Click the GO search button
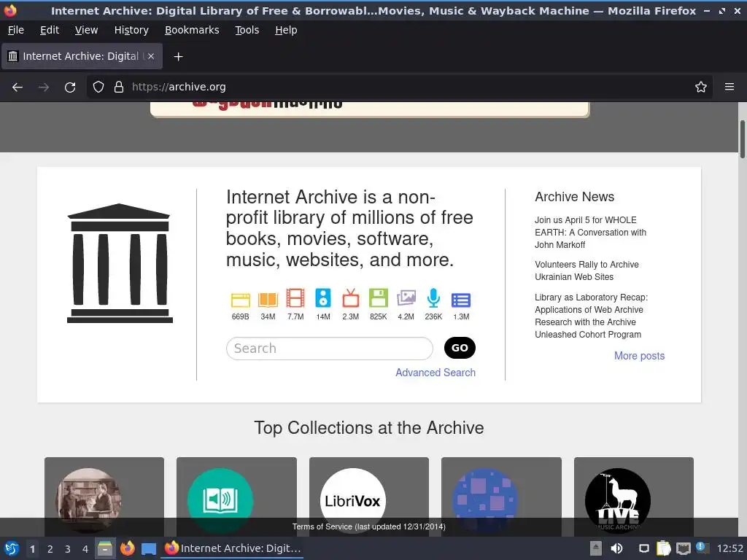 [460, 348]
